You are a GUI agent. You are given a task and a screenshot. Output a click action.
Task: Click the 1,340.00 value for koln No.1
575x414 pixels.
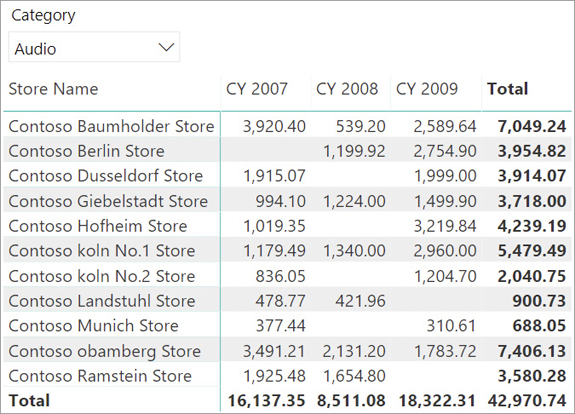354,251
